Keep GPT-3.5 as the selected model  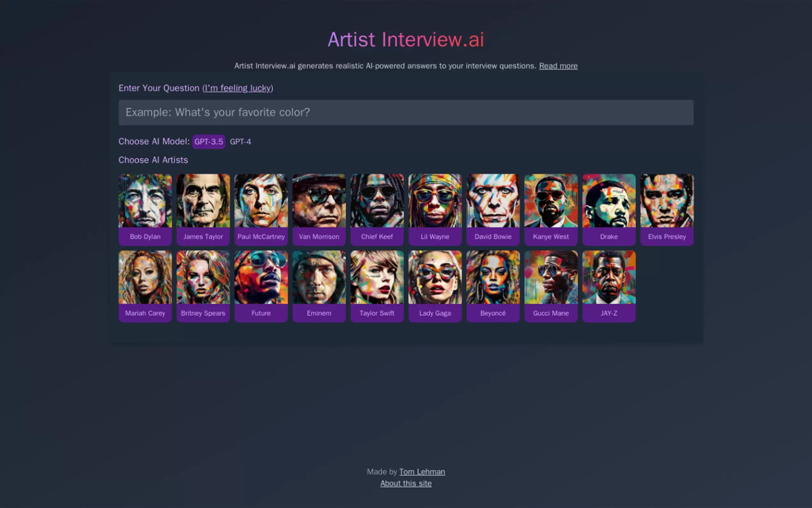(x=208, y=141)
